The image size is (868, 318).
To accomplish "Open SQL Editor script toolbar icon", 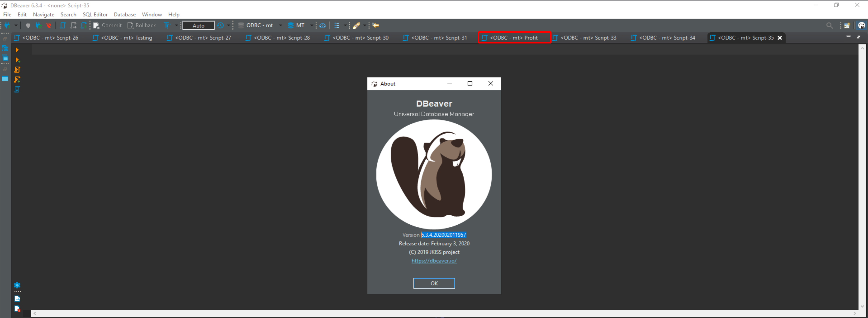I will tap(63, 25).
